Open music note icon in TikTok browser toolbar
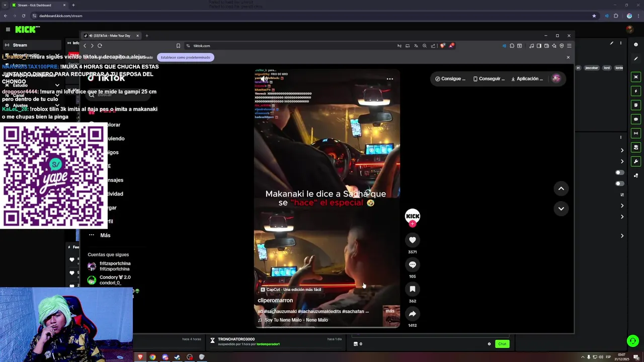 tap(531, 46)
